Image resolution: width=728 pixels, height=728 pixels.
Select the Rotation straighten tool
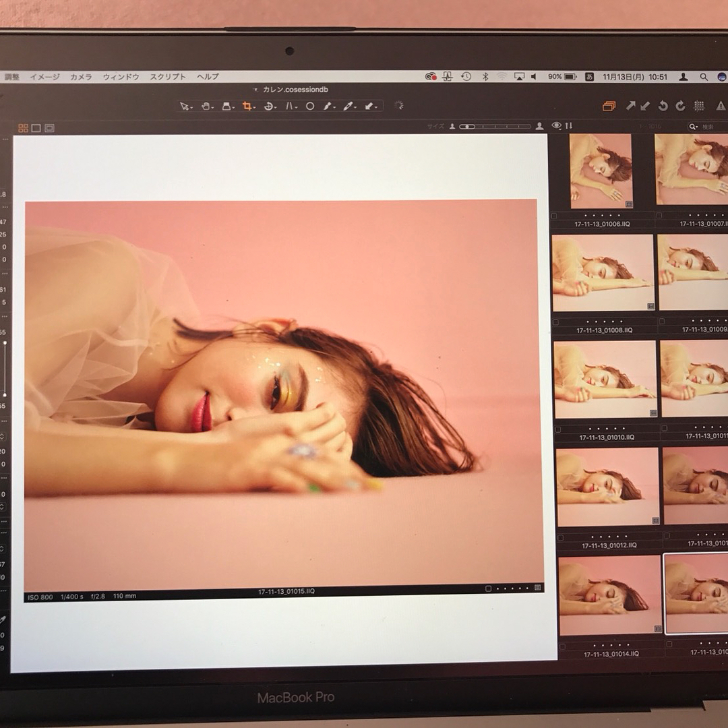click(x=268, y=107)
